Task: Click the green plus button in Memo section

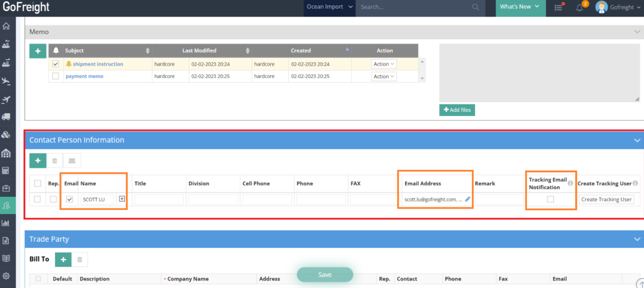Action: coord(38,51)
